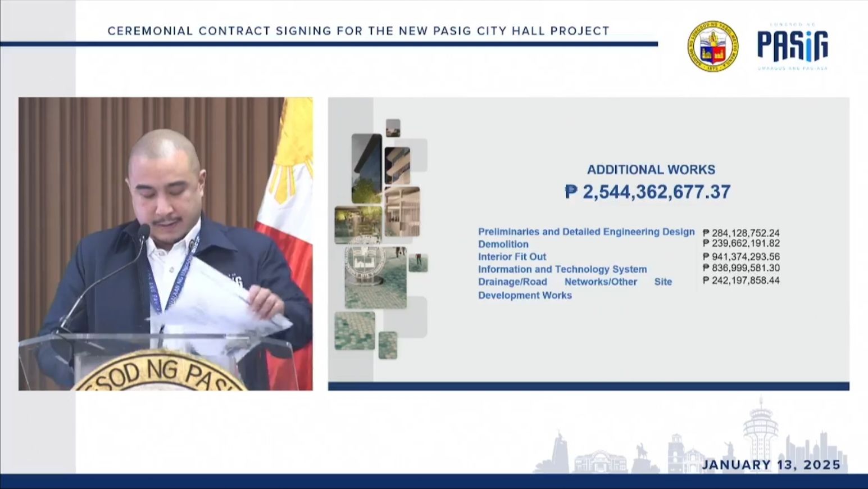
Task: Click Information and Technology System label
Action: 562,269
